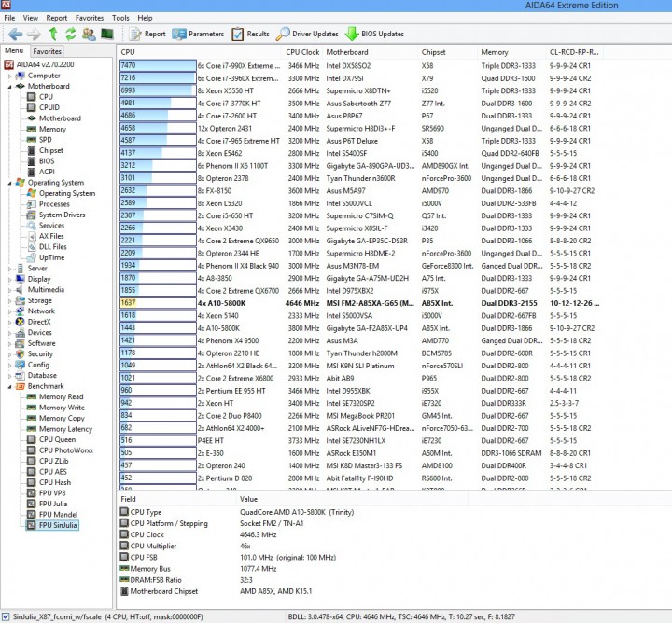Viewport: 672px width, 623px height.
Task: Check for Driver Updates
Action: [x=307, y=34]
